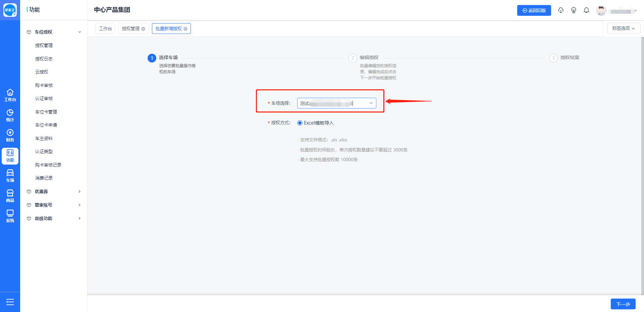Screen dimensions: 644x312
Task: Click the user avatar
Action: tap(601, 10)
